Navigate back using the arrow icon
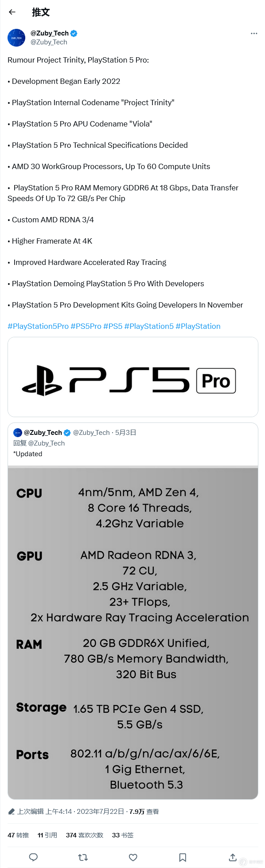265x868 pixels. 12,12
